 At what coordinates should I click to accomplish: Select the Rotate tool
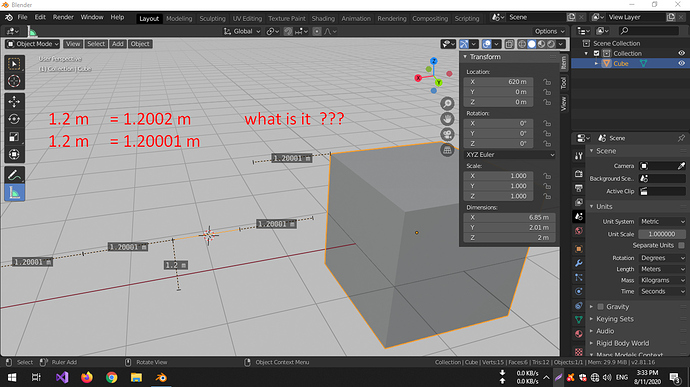tap(14, 119)
